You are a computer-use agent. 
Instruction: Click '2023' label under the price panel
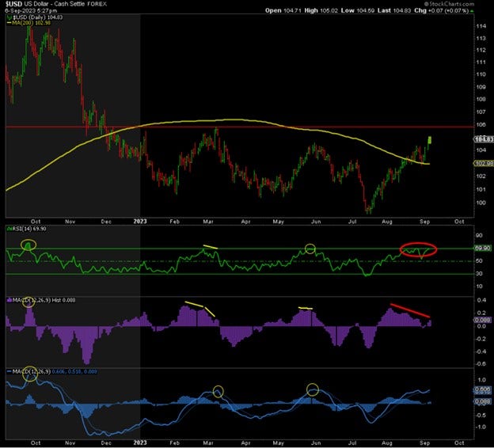[x=140, y=221]
